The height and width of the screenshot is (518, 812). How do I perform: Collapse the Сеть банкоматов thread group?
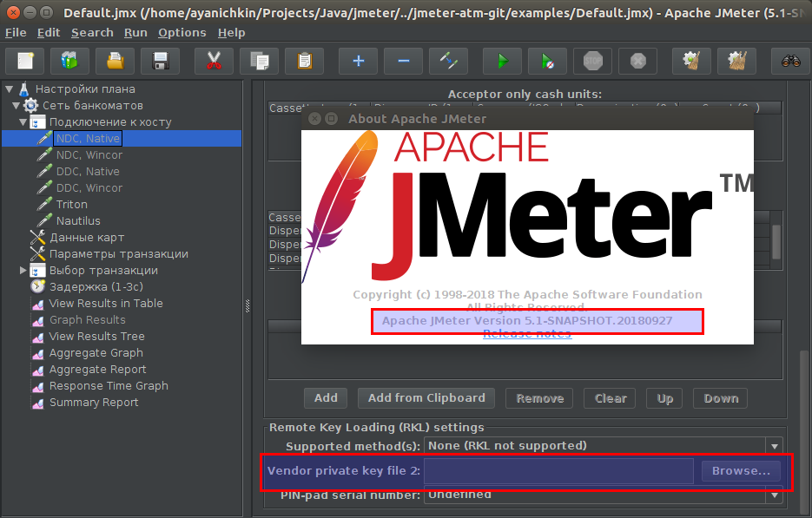16,106
